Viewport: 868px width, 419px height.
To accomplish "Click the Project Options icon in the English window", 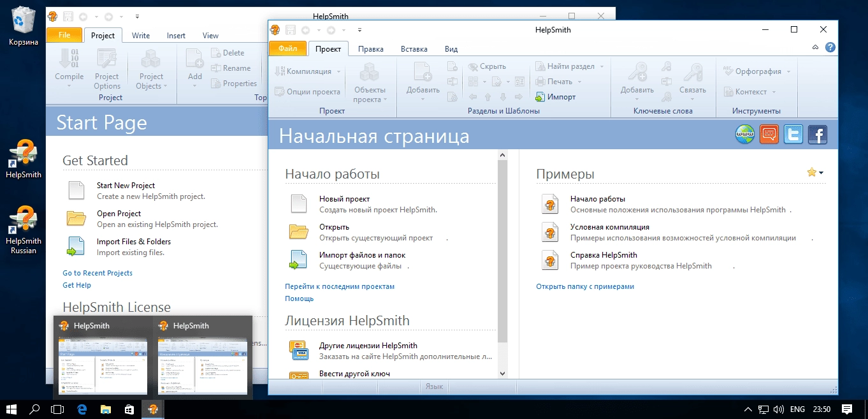I will 107,59.
